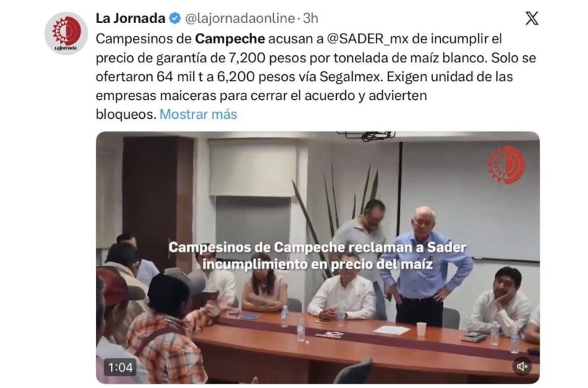Viewport: 588px width, 388px height.
Task: Unmute the video with speaker icon
Action: pyautogui.click(x=522, y=366)
